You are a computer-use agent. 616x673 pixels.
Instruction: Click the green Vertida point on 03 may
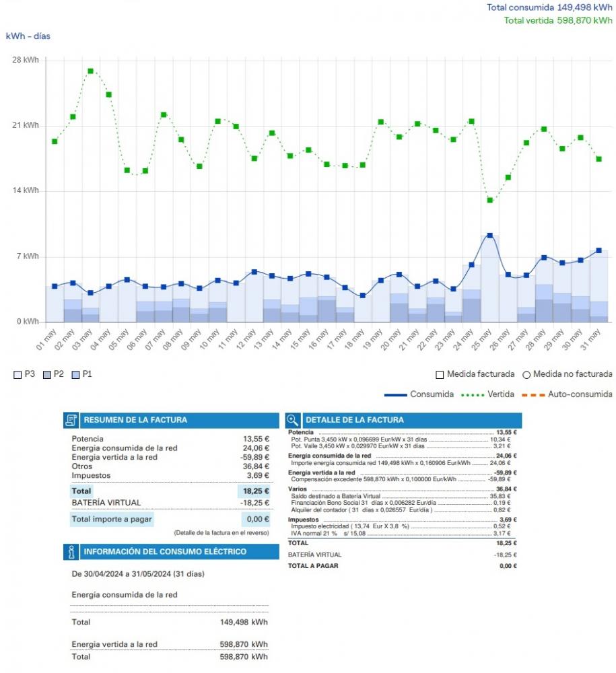pyautogui.click(x=91, y=71)
